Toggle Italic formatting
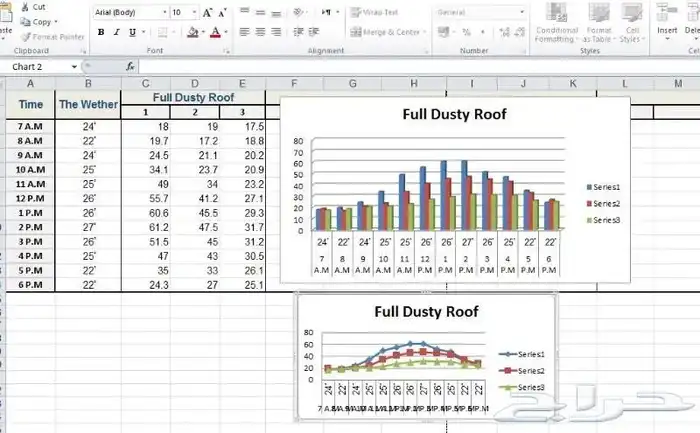The image size is (700, 433). tap(117, 32)
